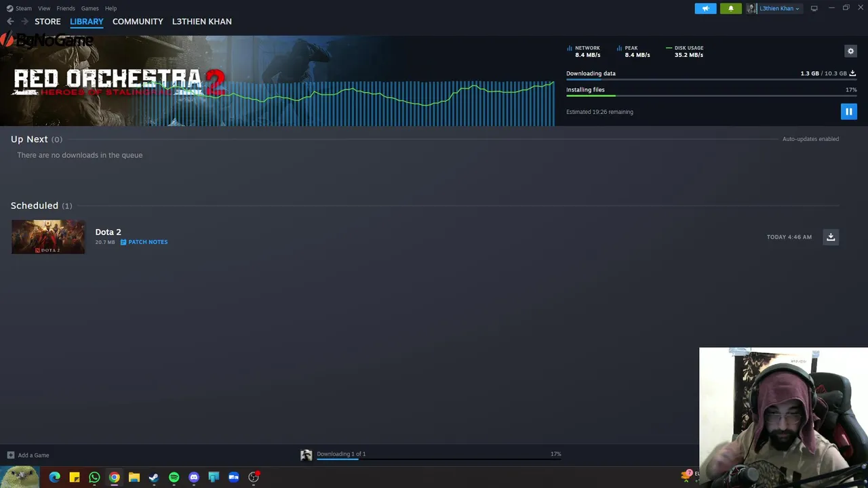Open Discord from the taskbar
This screenshot has width=868, height=488.
pyautogui.click(x=194, y=477)
